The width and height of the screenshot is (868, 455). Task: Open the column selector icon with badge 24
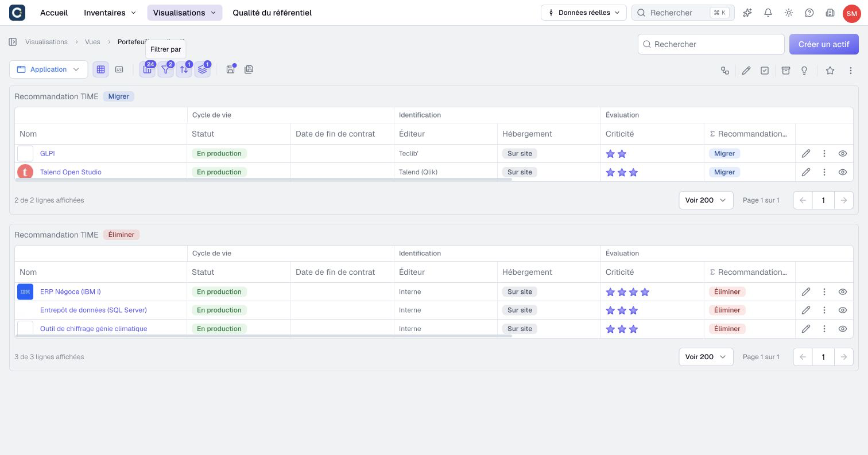pos(148,69)
